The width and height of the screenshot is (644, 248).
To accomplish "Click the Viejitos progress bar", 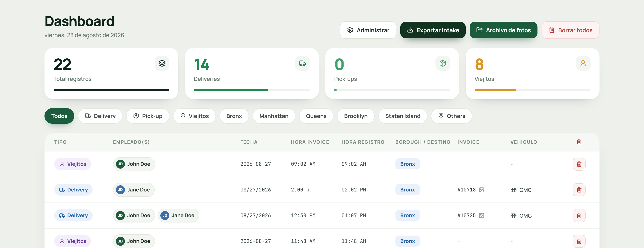I will pyautogui.click(x=532, y=90).
